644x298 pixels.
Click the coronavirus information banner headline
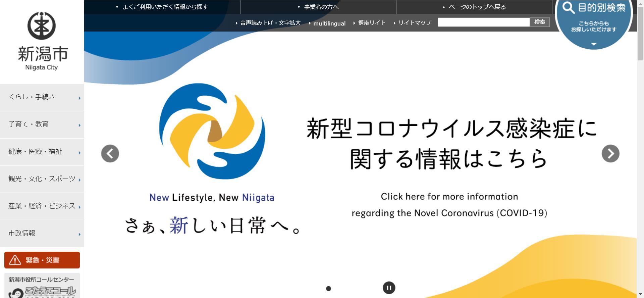click(x=451, y=143)
